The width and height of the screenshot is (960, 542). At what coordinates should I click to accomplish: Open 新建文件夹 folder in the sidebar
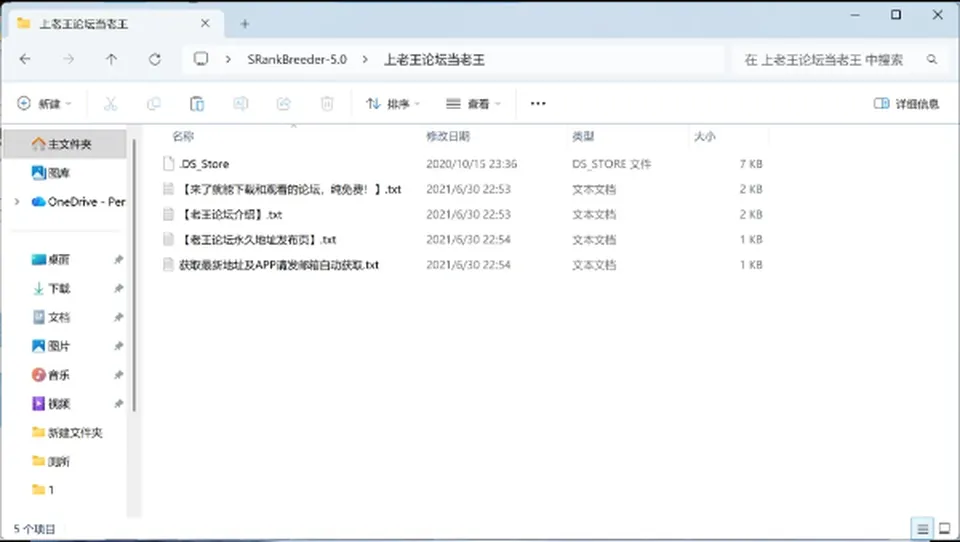coord(65,432)
